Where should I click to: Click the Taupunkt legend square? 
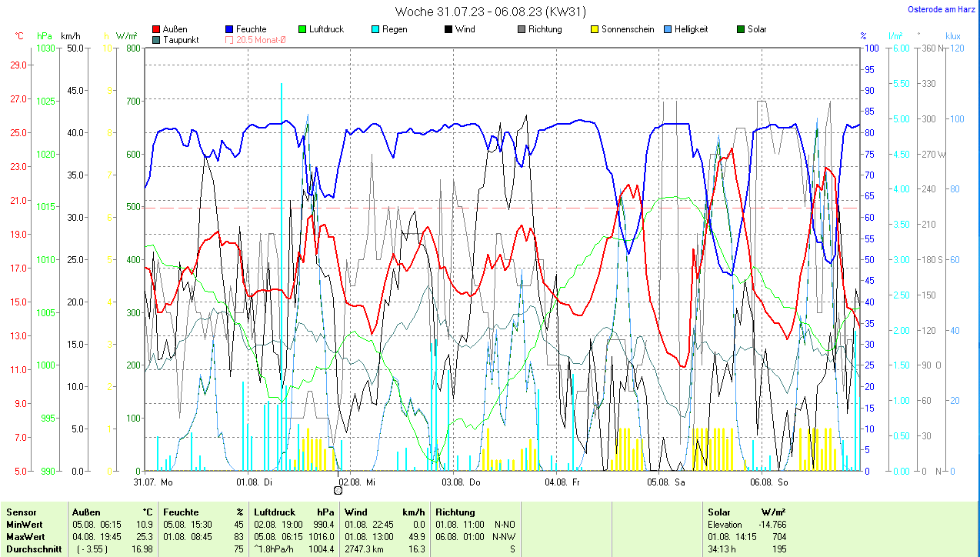(157, 40)
